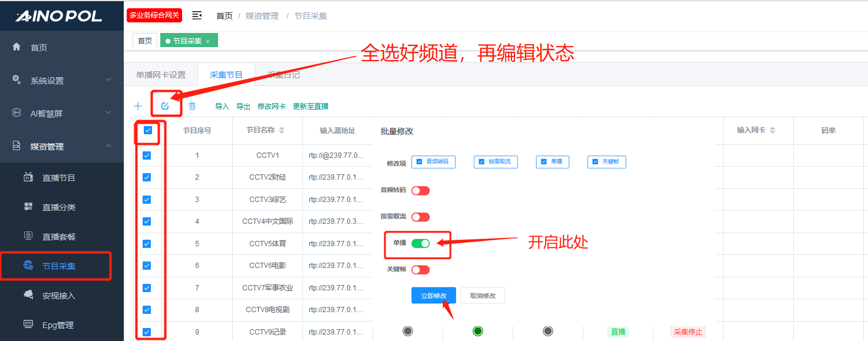The height and width of the screenshot is (341, 868).
Task: Switch to the 单播网卡设置 tab
Action: [x=161, y=75]
